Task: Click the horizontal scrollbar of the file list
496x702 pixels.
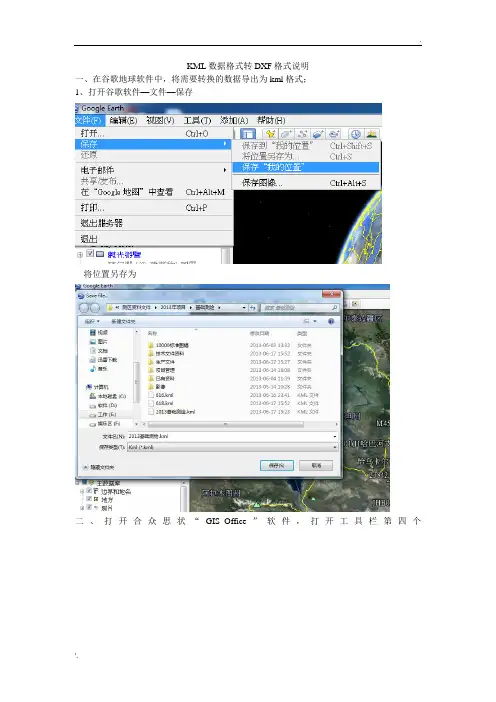Action: (x=226, y=424)
